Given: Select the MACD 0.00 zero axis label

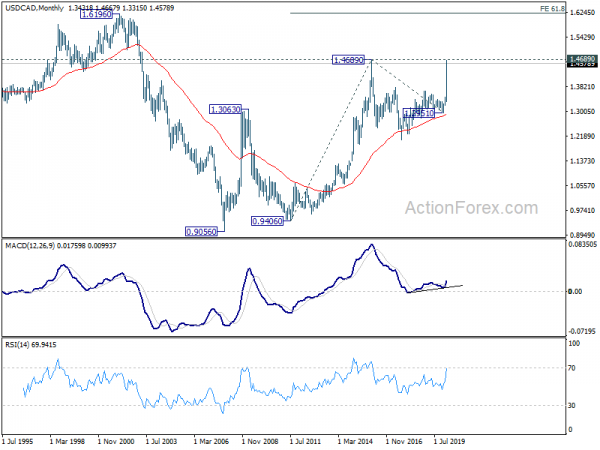Looking at the screenshot, I should tap(575, 292).
